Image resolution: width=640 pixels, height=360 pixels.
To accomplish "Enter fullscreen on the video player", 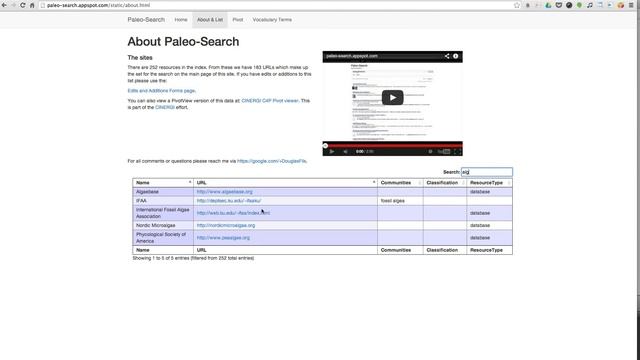I will (x=458, y=151).
